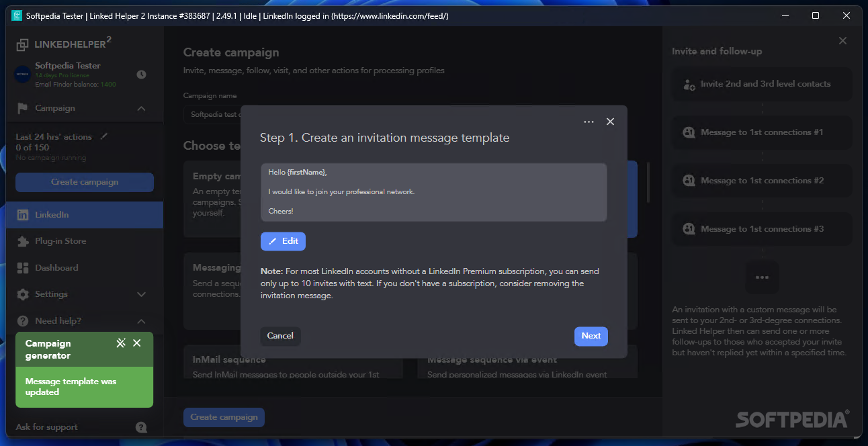Screen dimensions: 868x446
Task: Collapse the Campaign section chevron
Action: [x=141, y=108]
